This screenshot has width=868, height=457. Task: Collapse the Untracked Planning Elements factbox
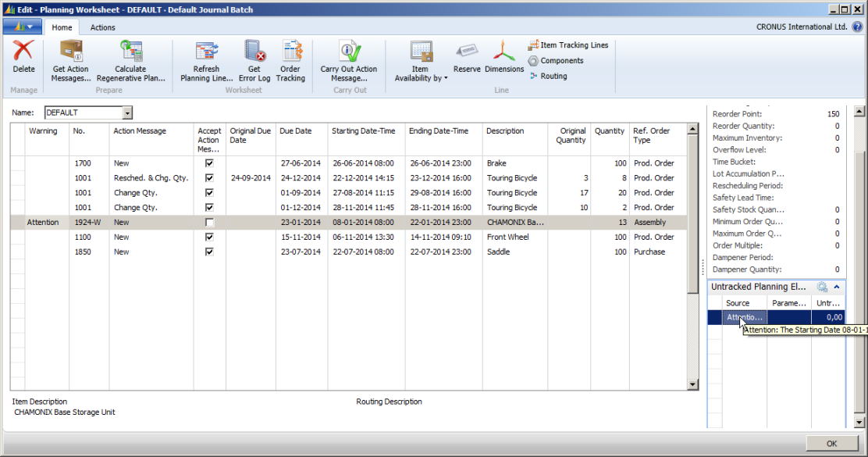coord(837,287)
